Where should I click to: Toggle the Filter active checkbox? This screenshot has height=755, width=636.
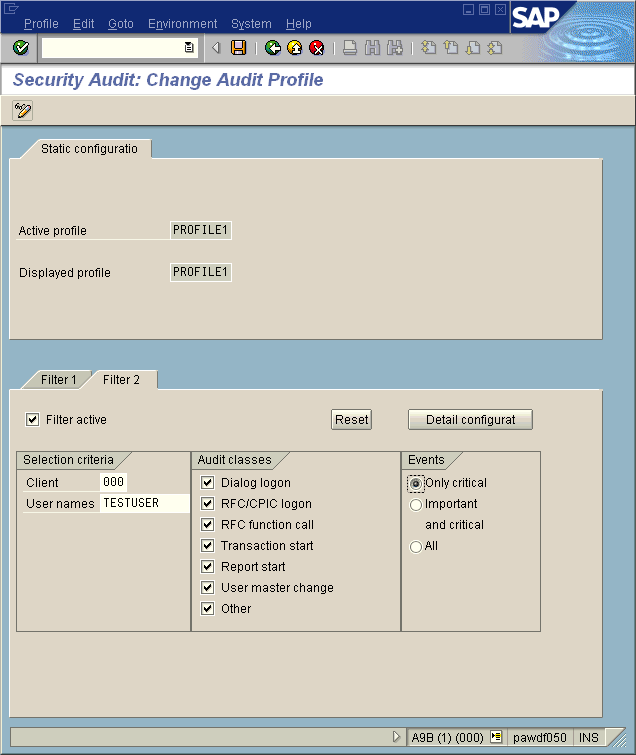pyautogui.click(x=32, y=419)
